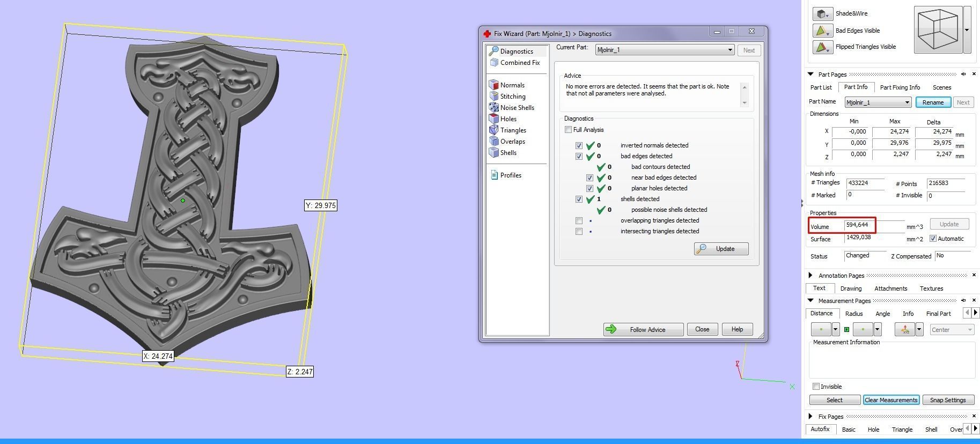Close the Annotation Pages panel
This screenshot has width=980, height=444.
pyautogui.click(x=974, y=275)
